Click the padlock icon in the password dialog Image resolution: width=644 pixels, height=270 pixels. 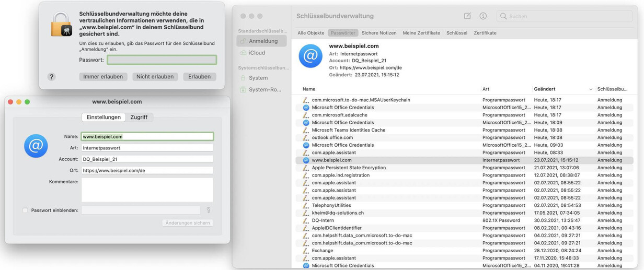click(x=61, y=25)
